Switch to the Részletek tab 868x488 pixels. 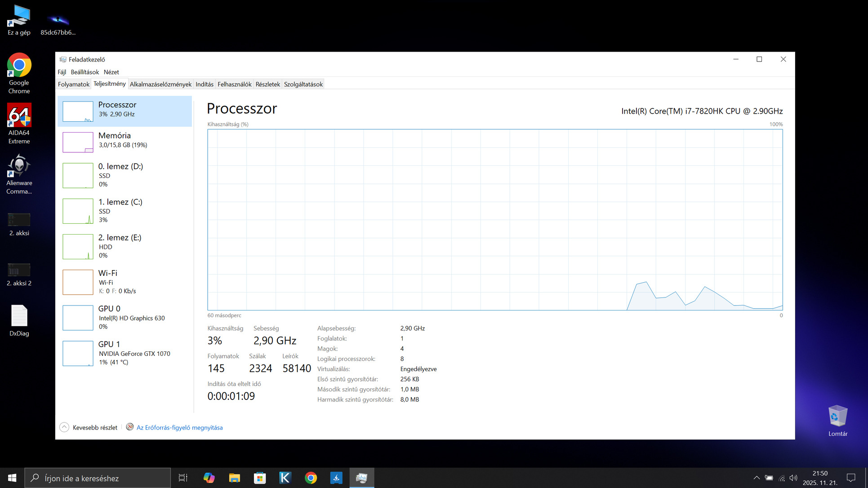pos(267,84)
